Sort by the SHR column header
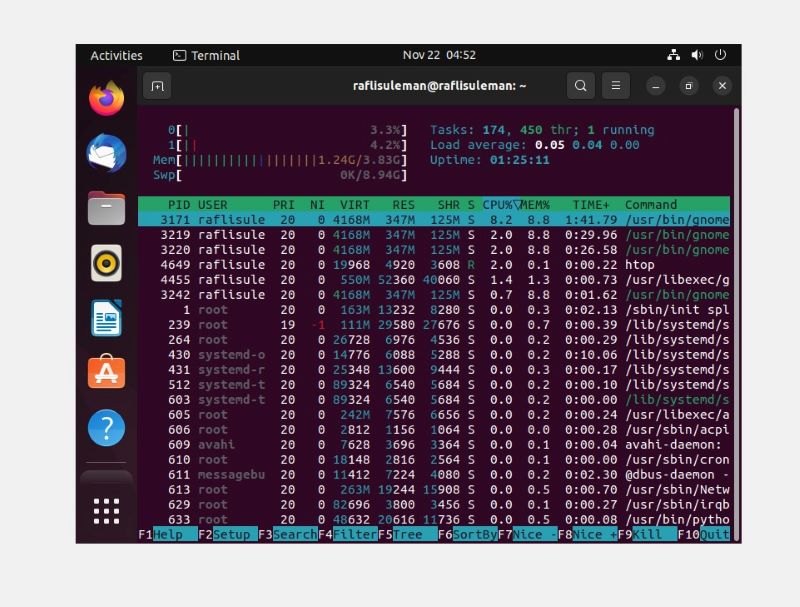800x607 pixels. coord(448,205)
